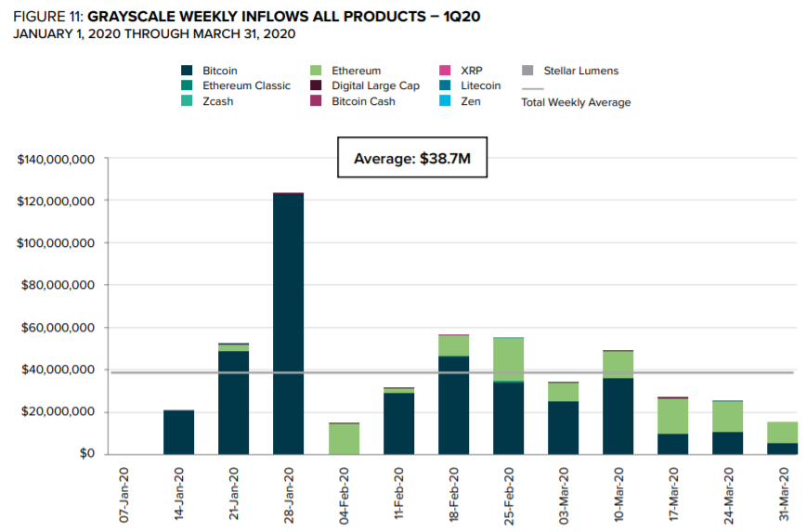Click the Litecoin legend color swatch
The image size is (807, 532).
click(x=444, y=85)
